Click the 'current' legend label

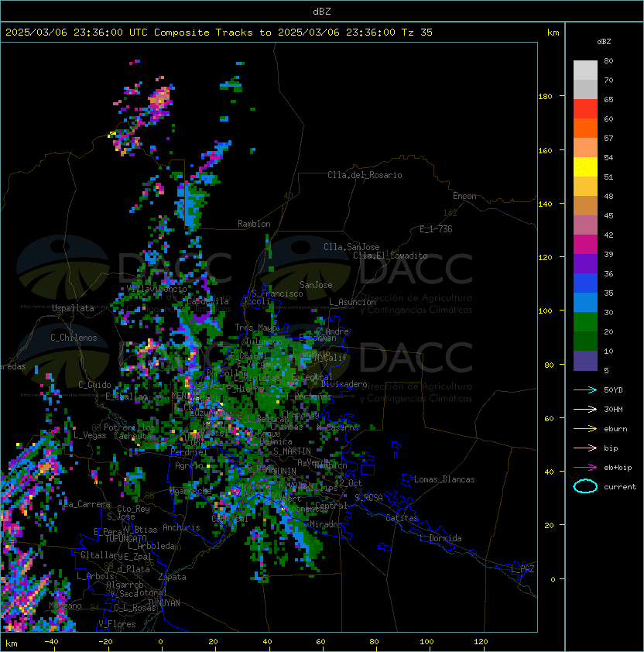(x=620, y=487)
